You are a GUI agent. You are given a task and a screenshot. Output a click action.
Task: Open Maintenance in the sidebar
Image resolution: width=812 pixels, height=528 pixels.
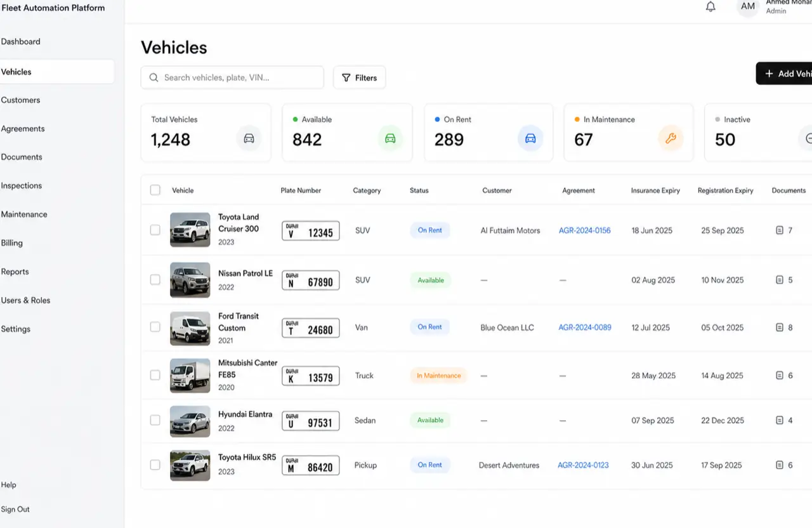24,214
